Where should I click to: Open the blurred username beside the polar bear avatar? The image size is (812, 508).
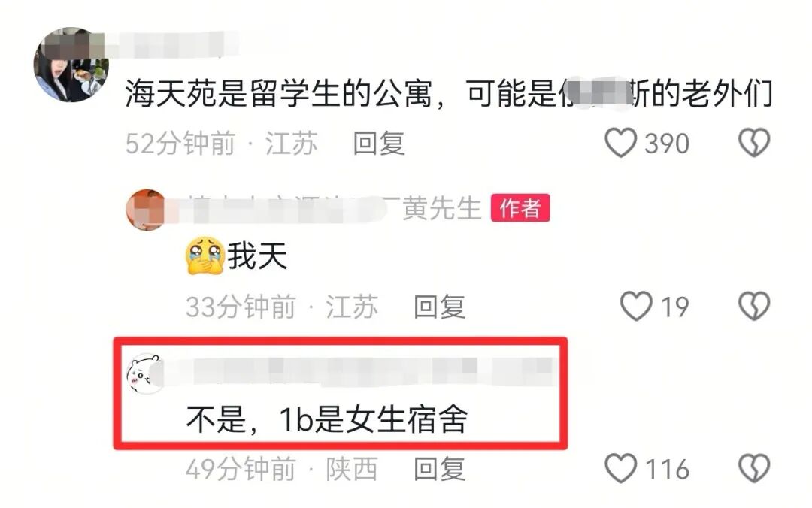click(357, 372)
